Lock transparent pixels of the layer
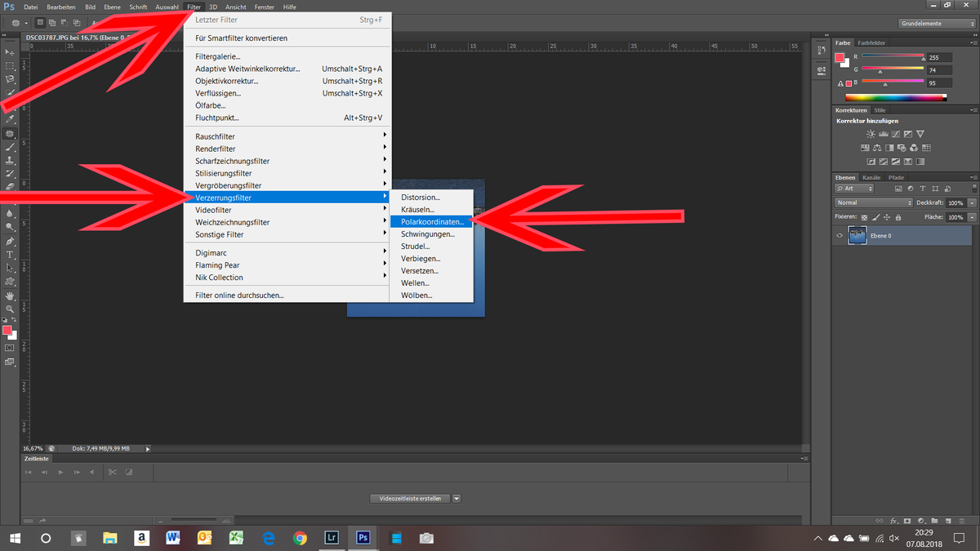The height and width of the screenshot is (551, 980). [866, 217]
